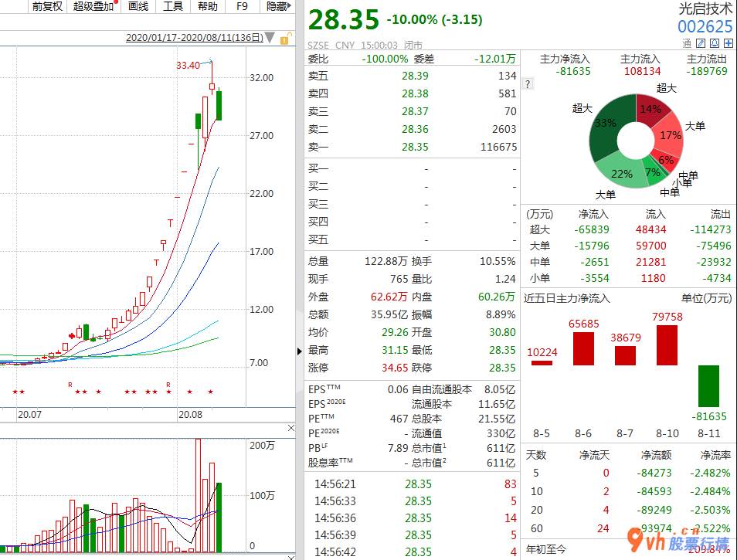
Task: Select the F9 toolbar item
Action: pyautogui.click(x=242, y=6)
